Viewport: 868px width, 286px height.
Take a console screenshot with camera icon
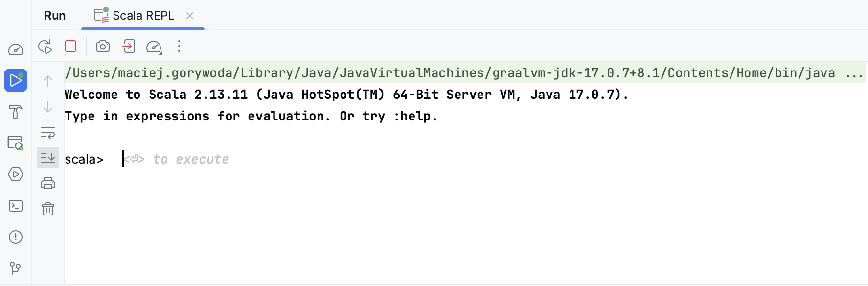point(103,46)
